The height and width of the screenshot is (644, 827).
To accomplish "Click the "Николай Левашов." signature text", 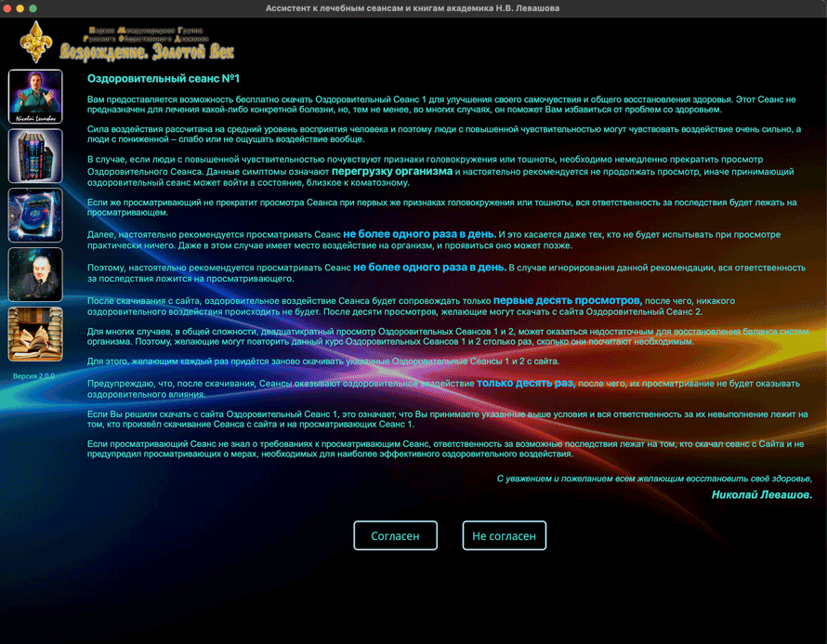I will point(761,494).
